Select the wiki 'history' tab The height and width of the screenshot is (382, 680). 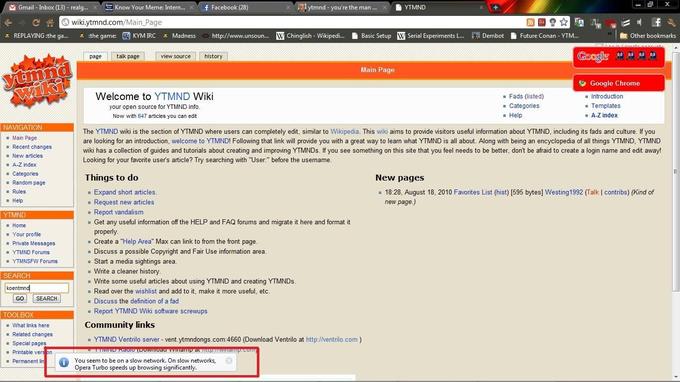click(213, 56)
